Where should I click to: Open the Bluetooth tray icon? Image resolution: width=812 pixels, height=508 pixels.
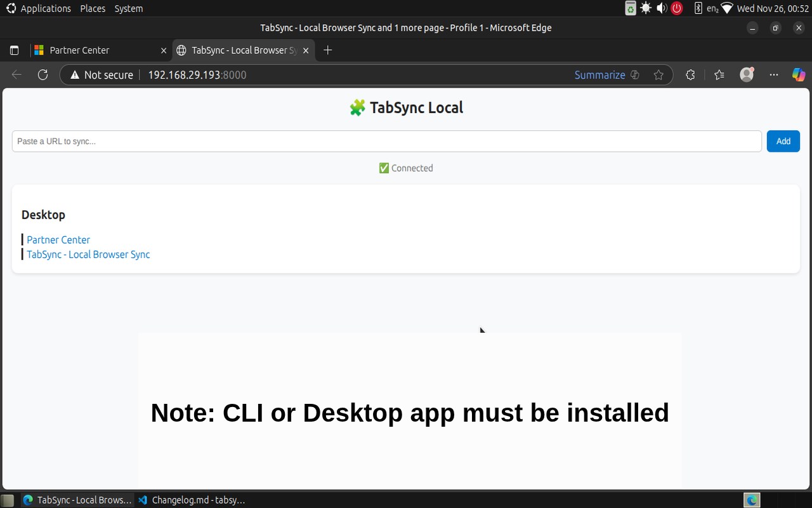coord(698,8)
